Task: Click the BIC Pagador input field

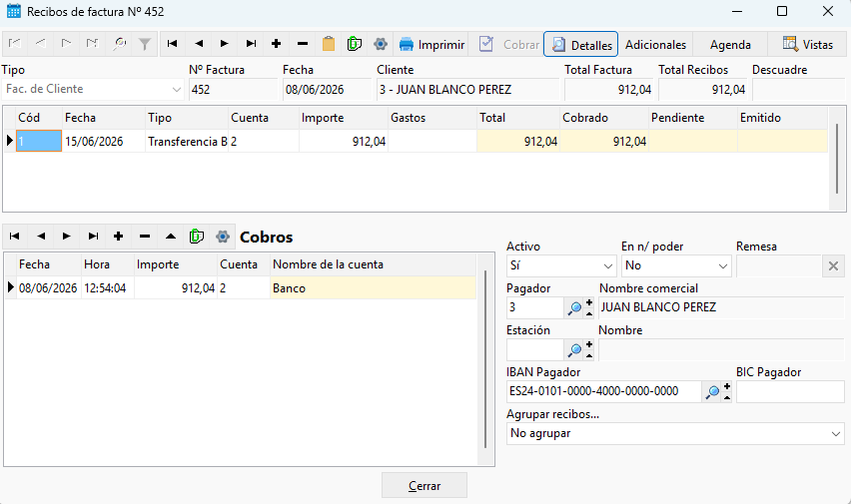Action: [x=790, y=391]
